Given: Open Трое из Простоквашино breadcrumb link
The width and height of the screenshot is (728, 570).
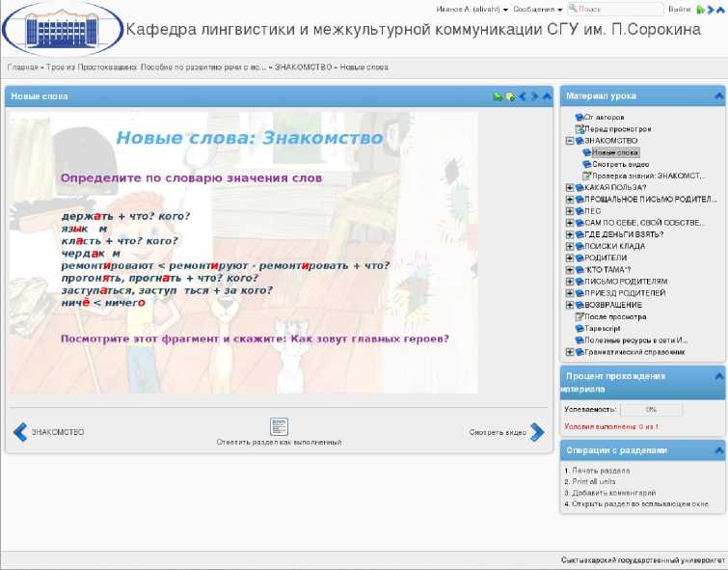Looking at the screenshot, I should [156, 68].
